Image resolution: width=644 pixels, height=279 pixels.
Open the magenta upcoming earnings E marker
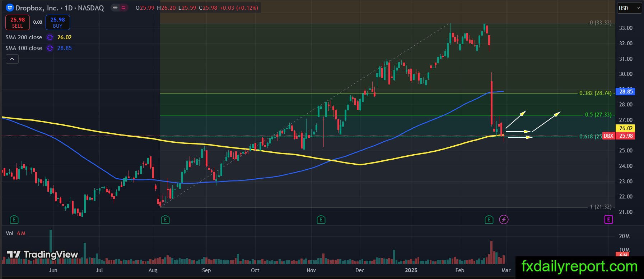608,219
